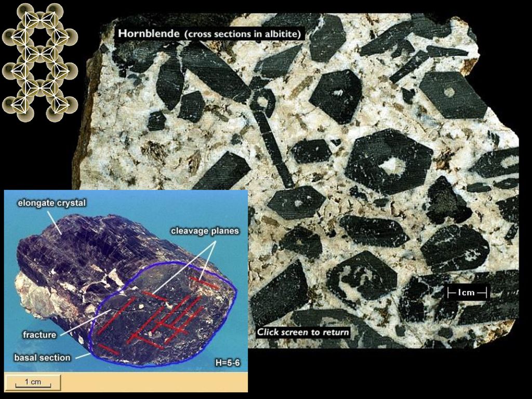Viewport: 532px width, 399px height.
Task: Click the 'basal section' label
Action: click(42, 357)
